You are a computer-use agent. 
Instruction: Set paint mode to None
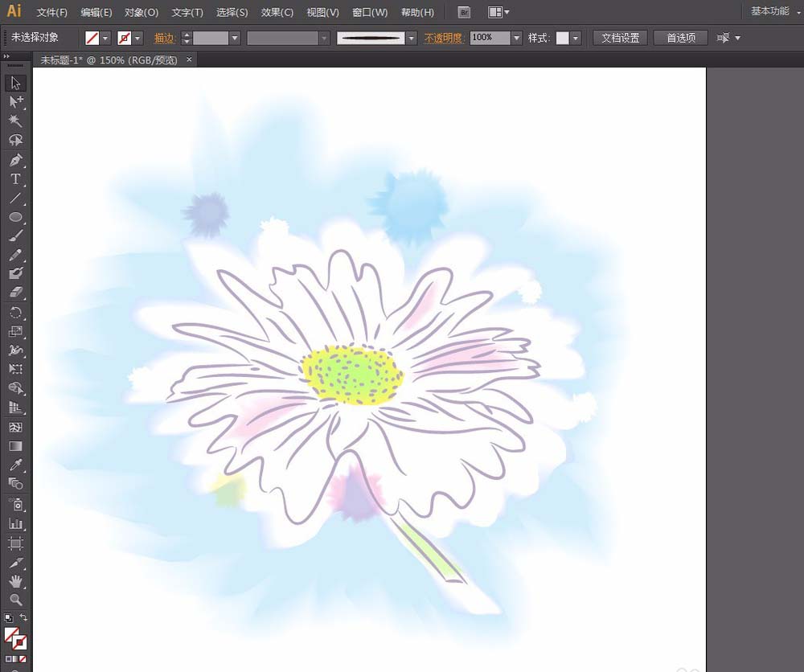point(23,659)
